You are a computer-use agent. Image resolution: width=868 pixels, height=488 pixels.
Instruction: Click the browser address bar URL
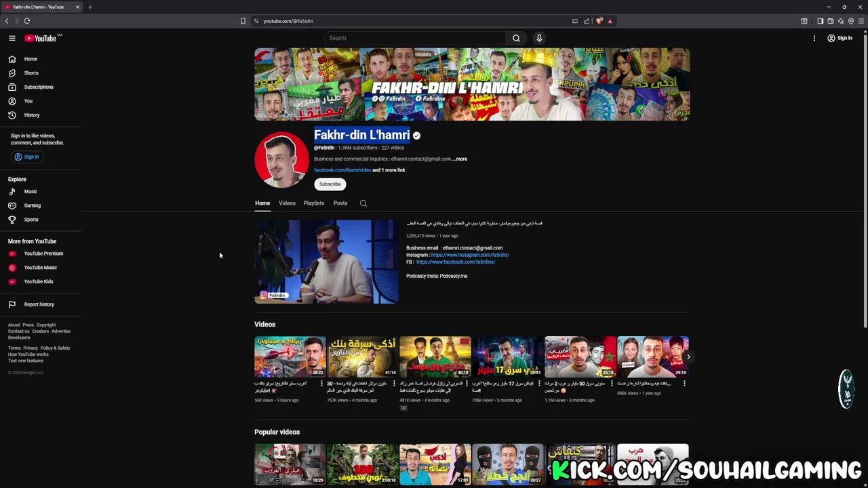pos(288,21)
